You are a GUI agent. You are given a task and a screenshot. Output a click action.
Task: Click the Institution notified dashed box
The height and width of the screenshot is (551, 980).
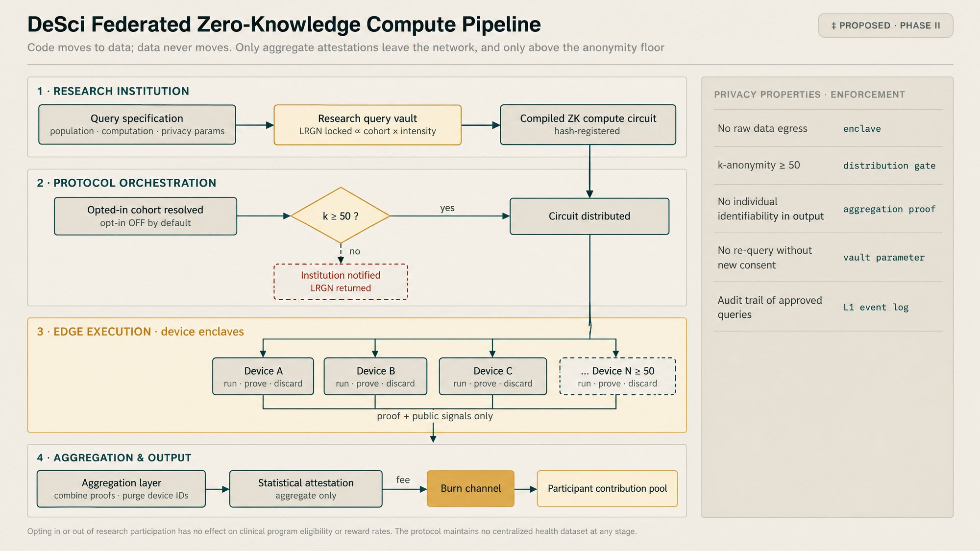pyautogui.click(x=341, y=282)
